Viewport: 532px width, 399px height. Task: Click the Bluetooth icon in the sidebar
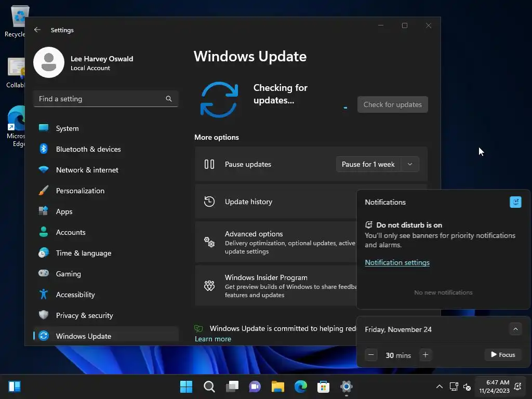[x=44, y=149]
